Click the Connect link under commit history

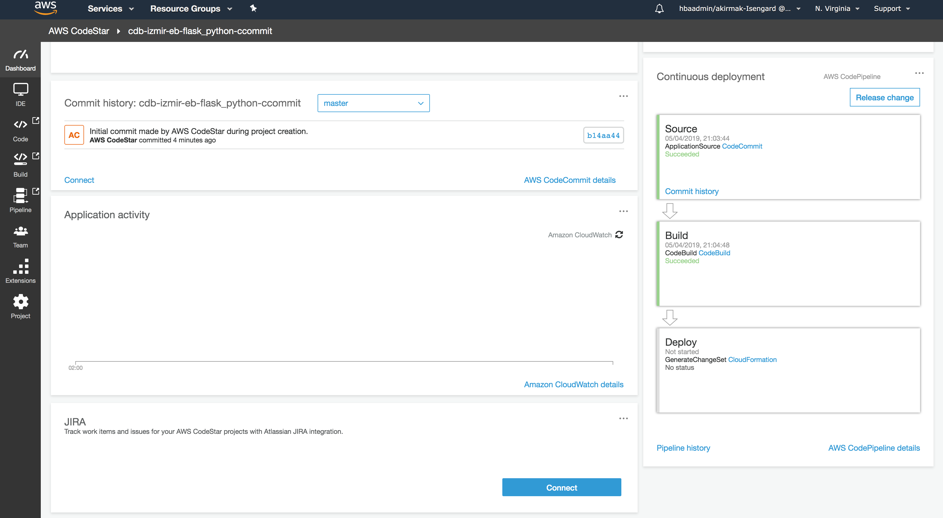(x=79, y=180)
